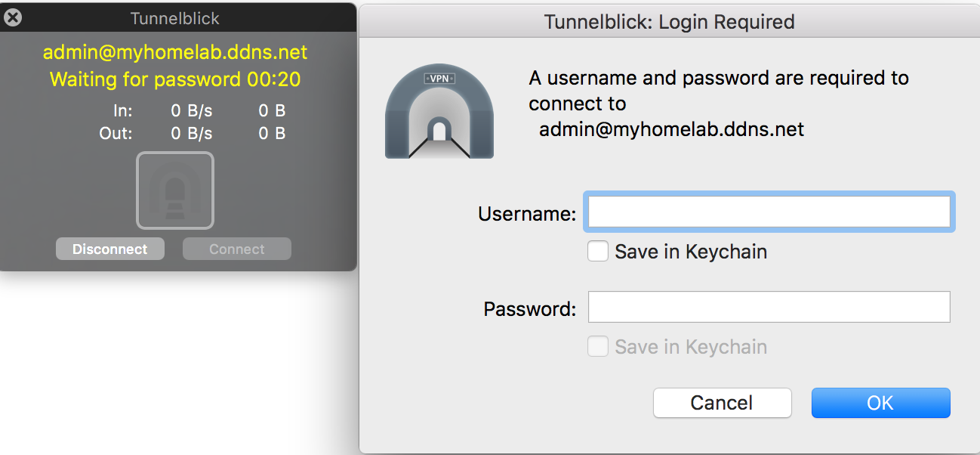Image resolution: width=980 pixels, height=455 pixels.
Task: Confirm login with the OK button
Action: [880, 403]
